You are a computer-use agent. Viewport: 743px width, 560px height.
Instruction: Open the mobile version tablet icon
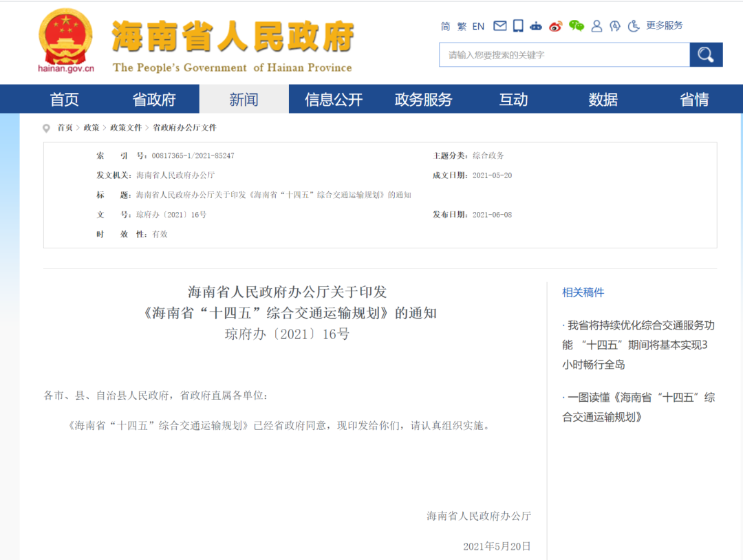[518, 26]
